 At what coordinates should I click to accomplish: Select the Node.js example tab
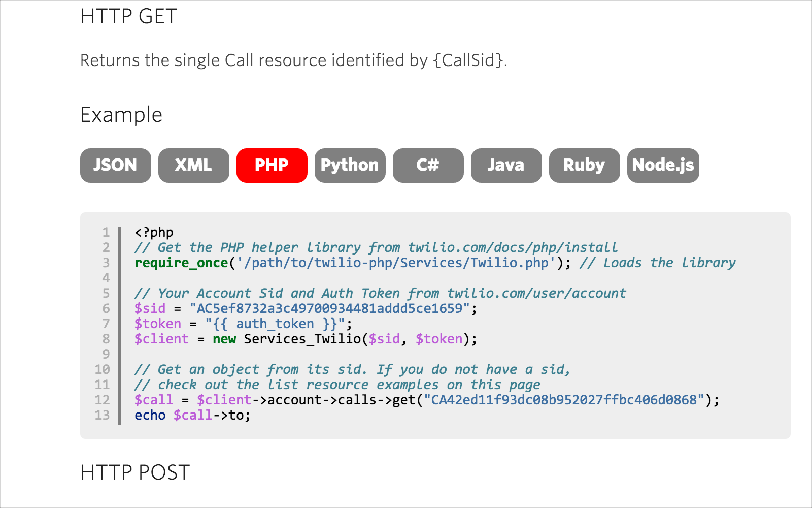click(x=663, y=165)
